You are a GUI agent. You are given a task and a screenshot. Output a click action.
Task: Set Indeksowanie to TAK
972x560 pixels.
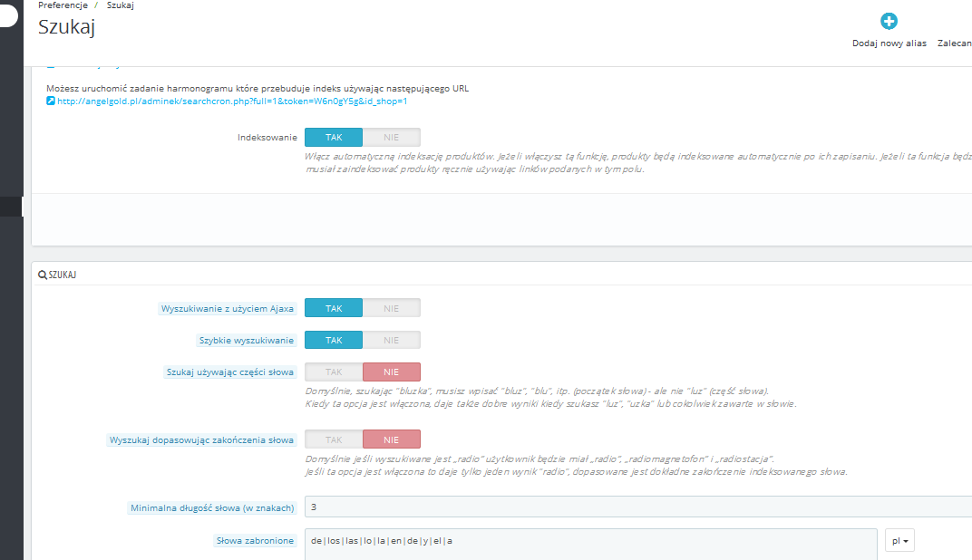tap(334, 137)
